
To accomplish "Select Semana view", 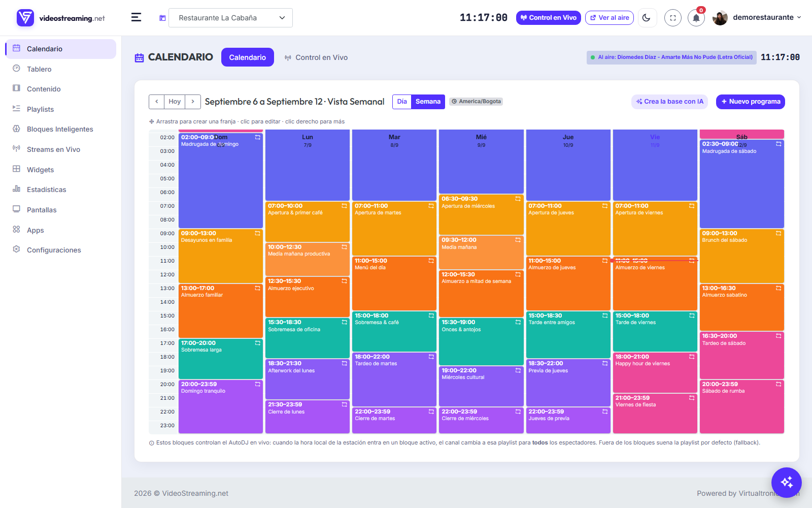I will [x=428, y=102].
